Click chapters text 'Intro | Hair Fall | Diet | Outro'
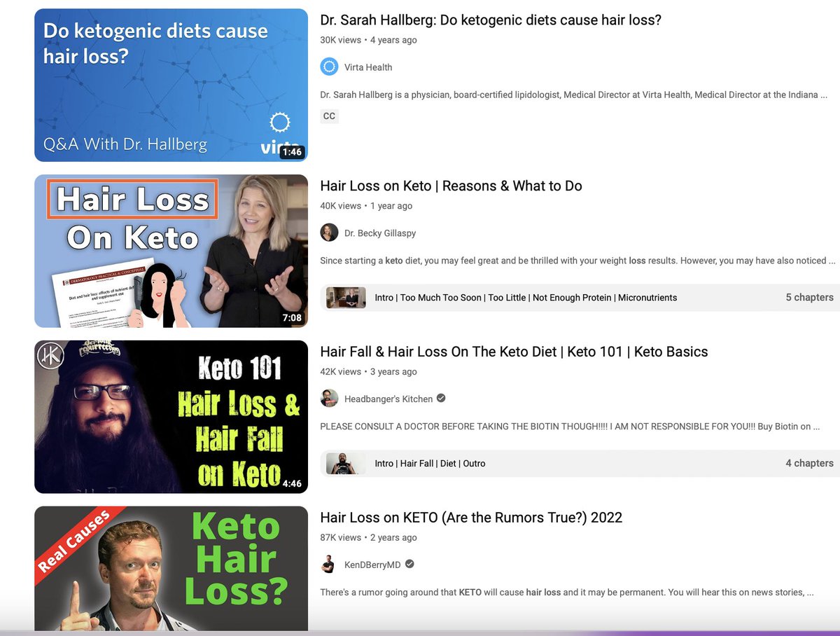 430,464
